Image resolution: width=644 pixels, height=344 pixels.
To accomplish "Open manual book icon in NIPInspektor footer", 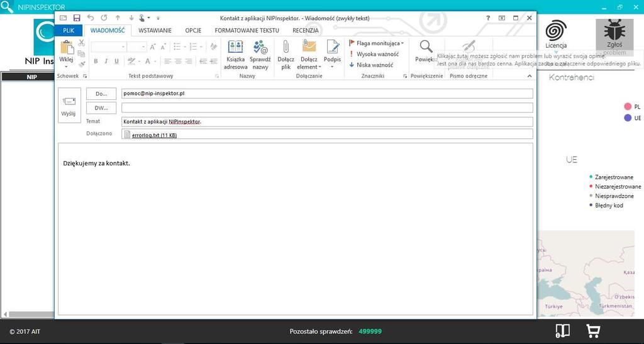I will click(x=562, y=331).
